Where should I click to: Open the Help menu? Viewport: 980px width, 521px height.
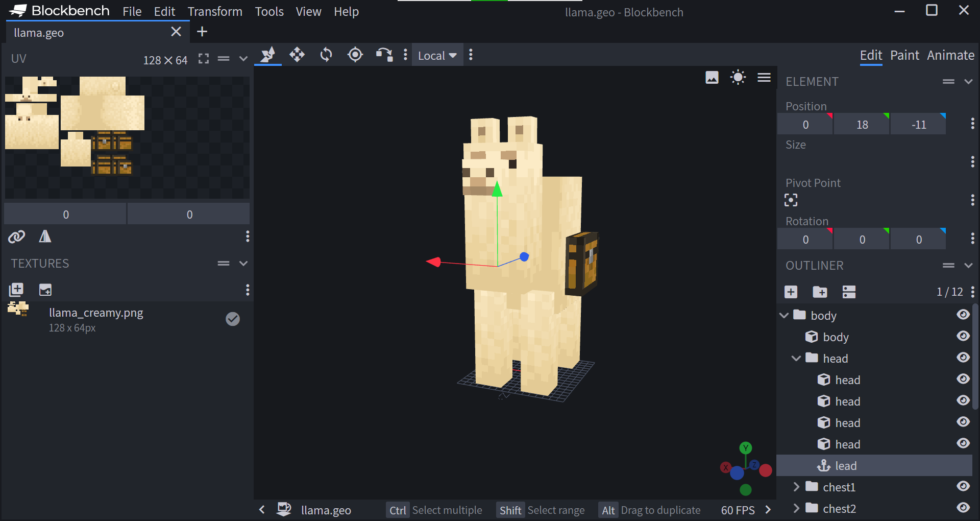[346, 11]
